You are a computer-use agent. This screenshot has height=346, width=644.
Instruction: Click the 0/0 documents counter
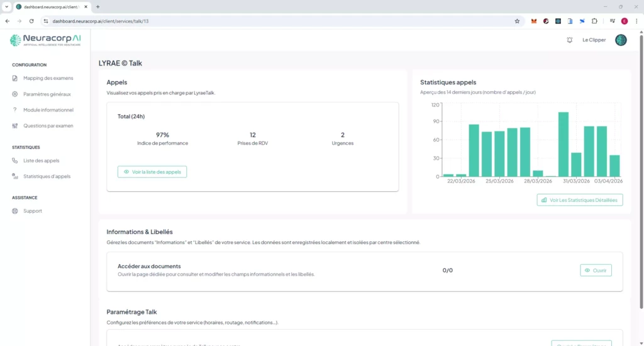[448, 270]
